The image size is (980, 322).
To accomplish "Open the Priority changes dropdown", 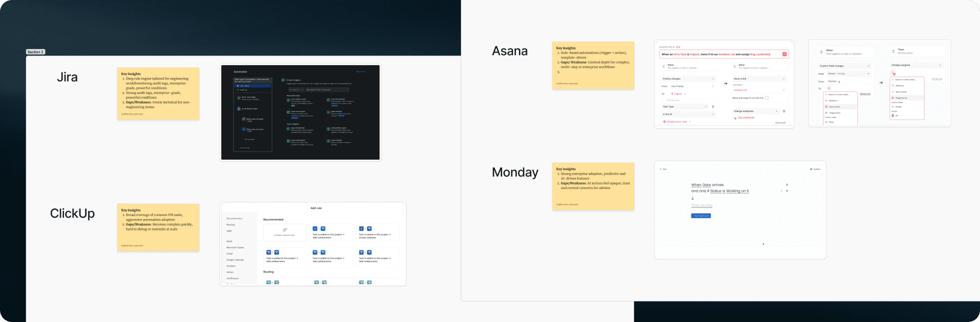I will tap(687, 79).
